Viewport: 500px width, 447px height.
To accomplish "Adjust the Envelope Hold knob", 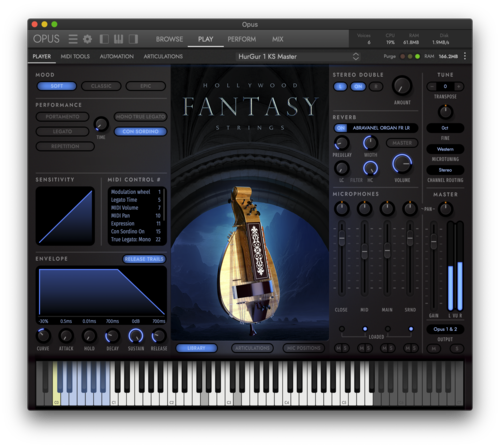I will coord(89,336).
